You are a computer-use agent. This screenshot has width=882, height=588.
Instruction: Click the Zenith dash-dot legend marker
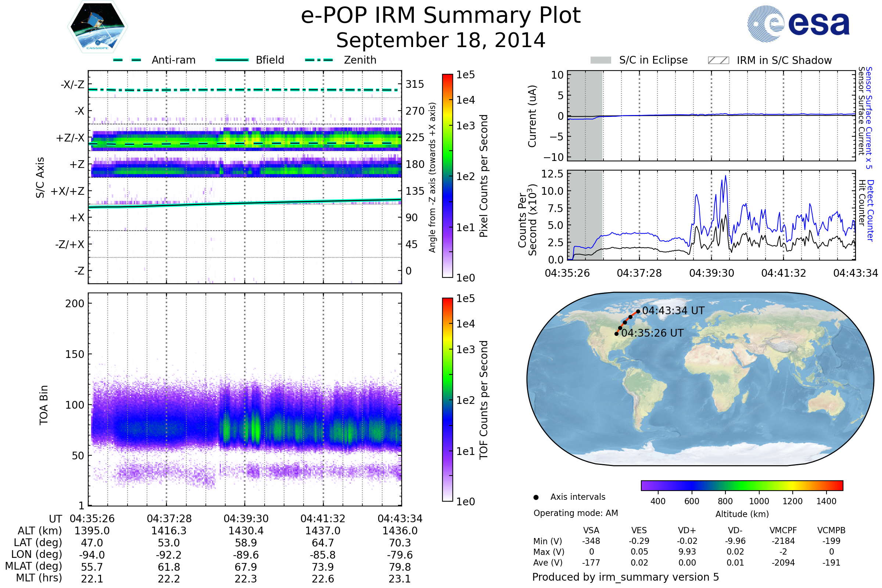point(319,60)
